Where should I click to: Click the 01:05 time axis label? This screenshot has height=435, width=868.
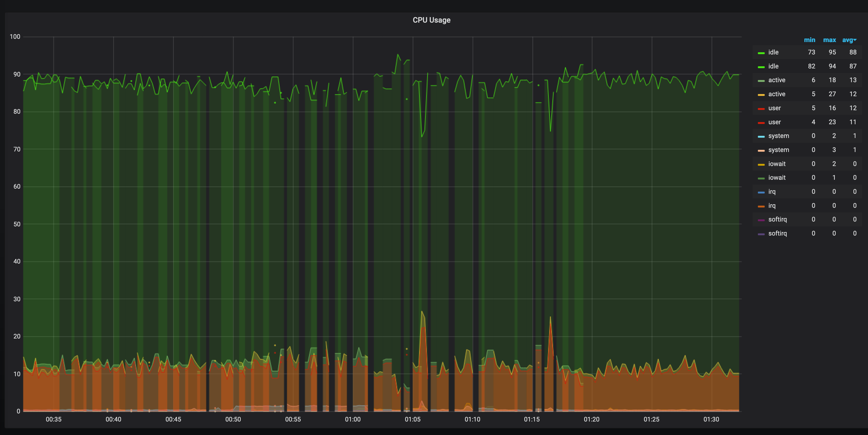413,419
